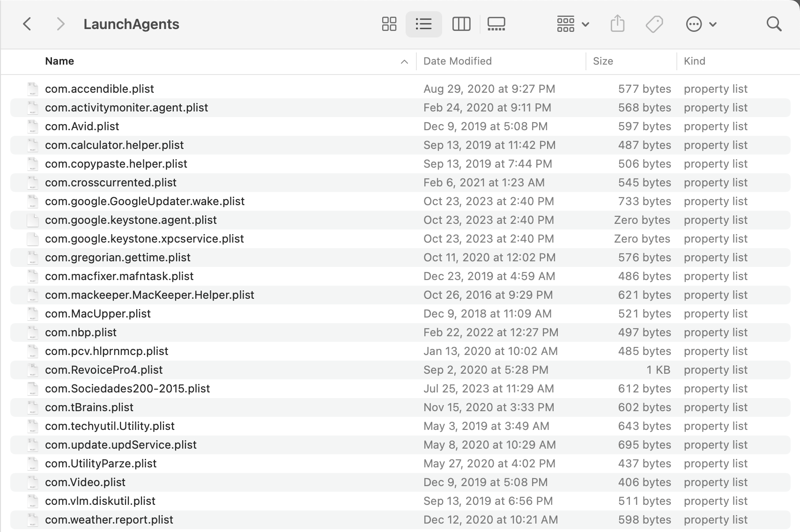Select file name com.techyutil.Utility.plist
This screenshot has width=800, height=532.
pyautogui.click(x=110, y=426)
